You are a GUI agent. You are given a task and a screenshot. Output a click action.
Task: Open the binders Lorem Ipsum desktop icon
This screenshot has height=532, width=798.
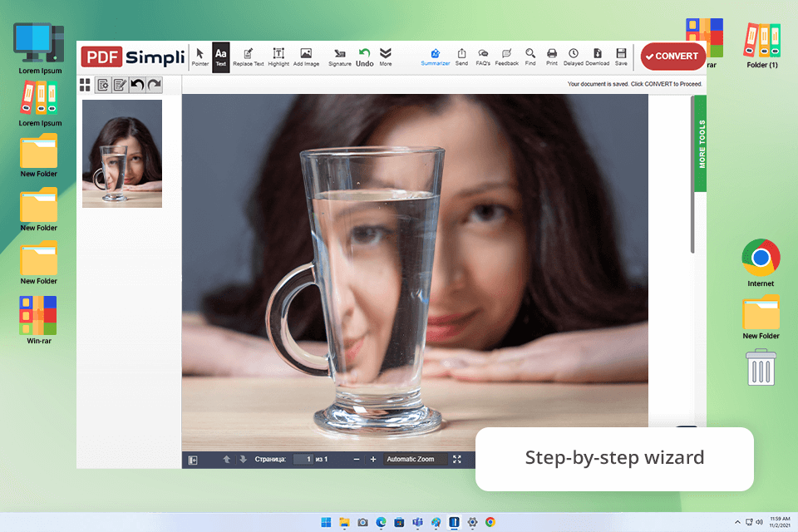point(40,104)
